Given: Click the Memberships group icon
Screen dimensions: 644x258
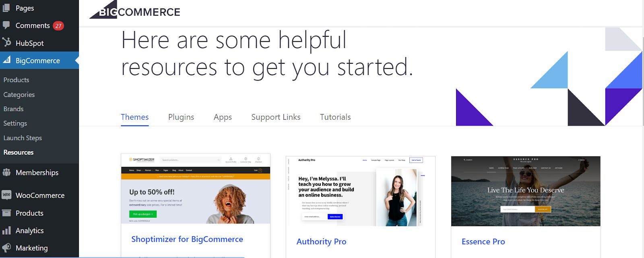Looking at the screenshot, I should point(6,173).
